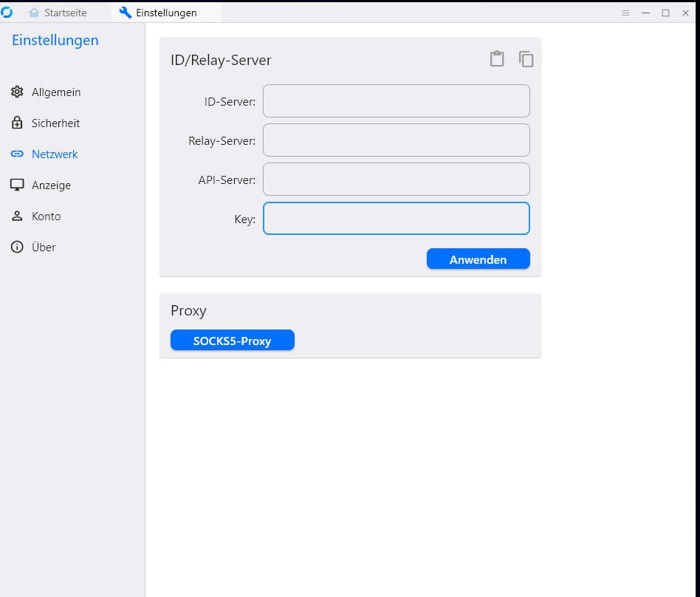Switch to the Startseite tab
Screen dimensions: 700x597
[x=58, y=13]
